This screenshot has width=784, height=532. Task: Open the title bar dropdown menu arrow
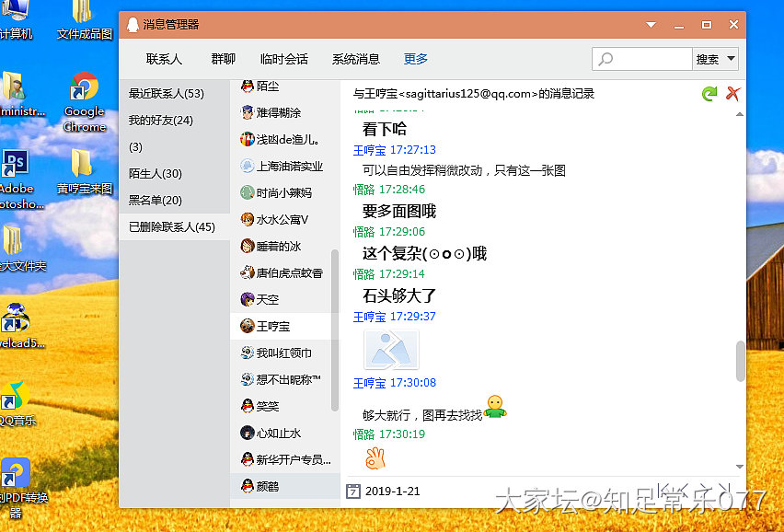[x=653, y=25]
